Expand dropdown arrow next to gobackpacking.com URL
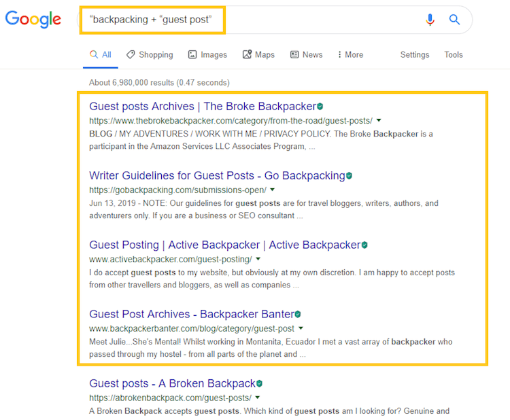 point(272,190)
